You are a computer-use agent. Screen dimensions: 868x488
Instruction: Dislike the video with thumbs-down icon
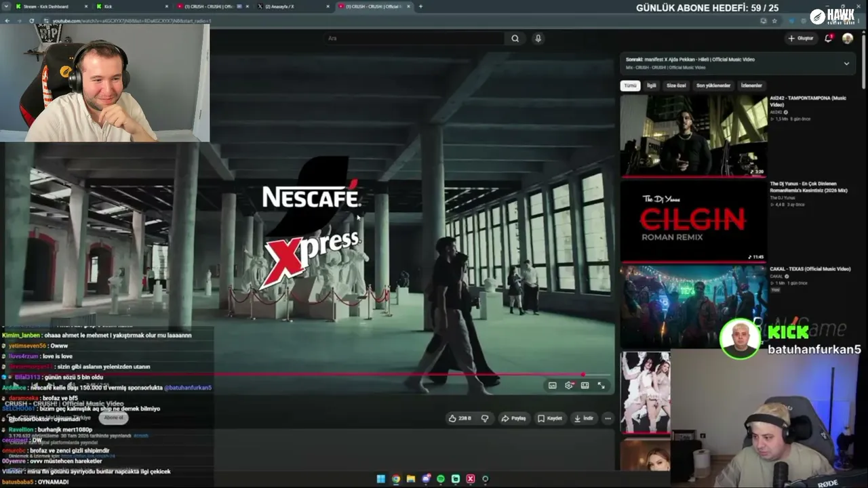pos(485,418)
